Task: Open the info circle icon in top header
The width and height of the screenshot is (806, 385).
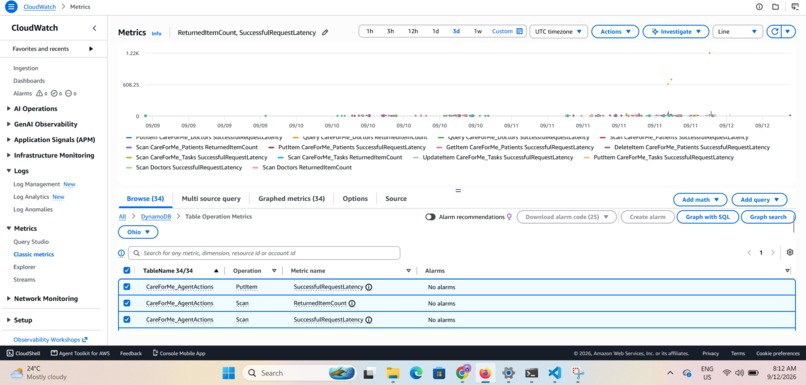Action: click(759, 7)
